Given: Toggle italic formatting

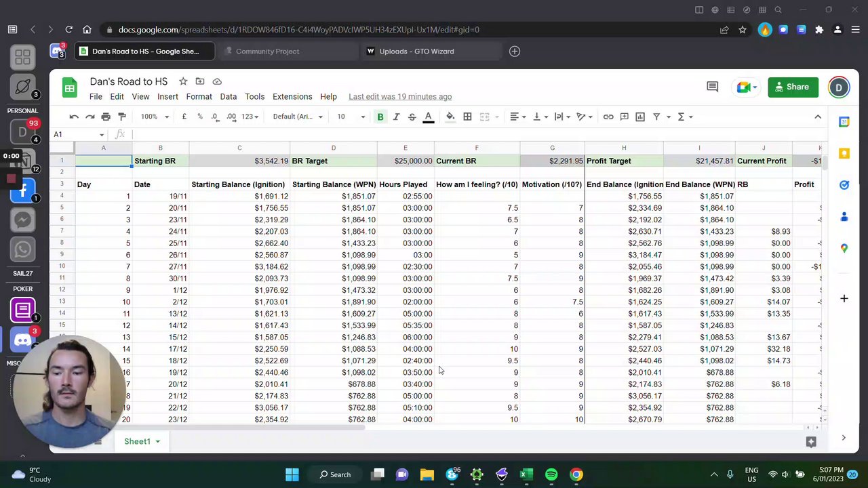Looking at the screenshot, I should click(x=396, y=117).
